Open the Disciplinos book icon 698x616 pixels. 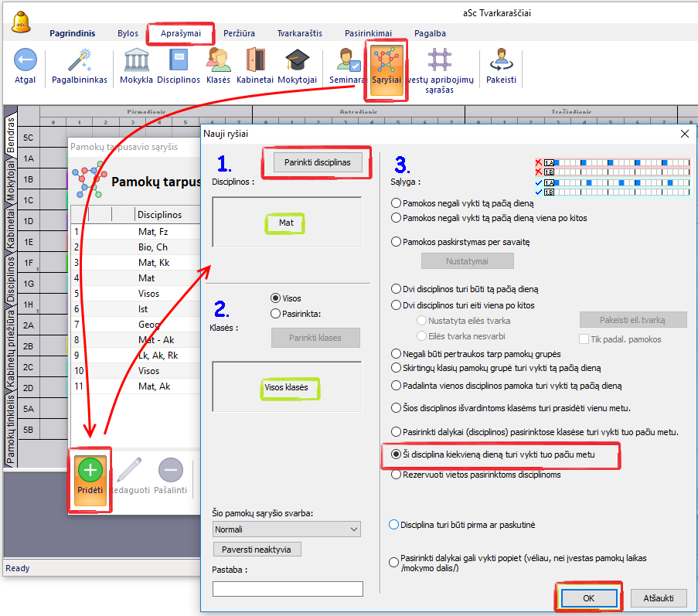(179, 60)
